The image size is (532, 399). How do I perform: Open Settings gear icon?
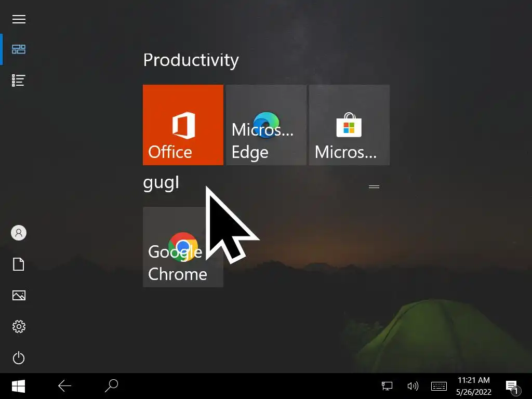[x=19, y=326]
